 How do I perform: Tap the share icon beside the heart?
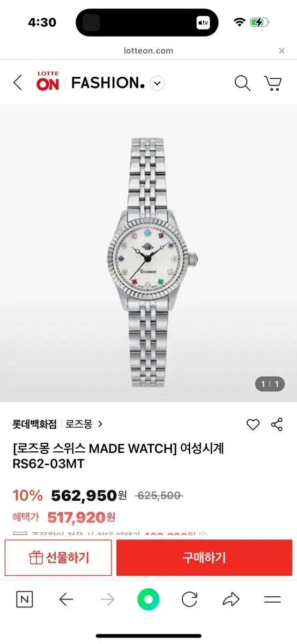click(x=277, y=424)
